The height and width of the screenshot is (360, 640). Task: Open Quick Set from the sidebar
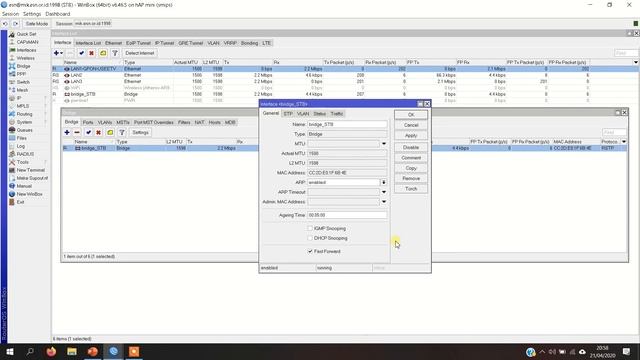(26, 34)
